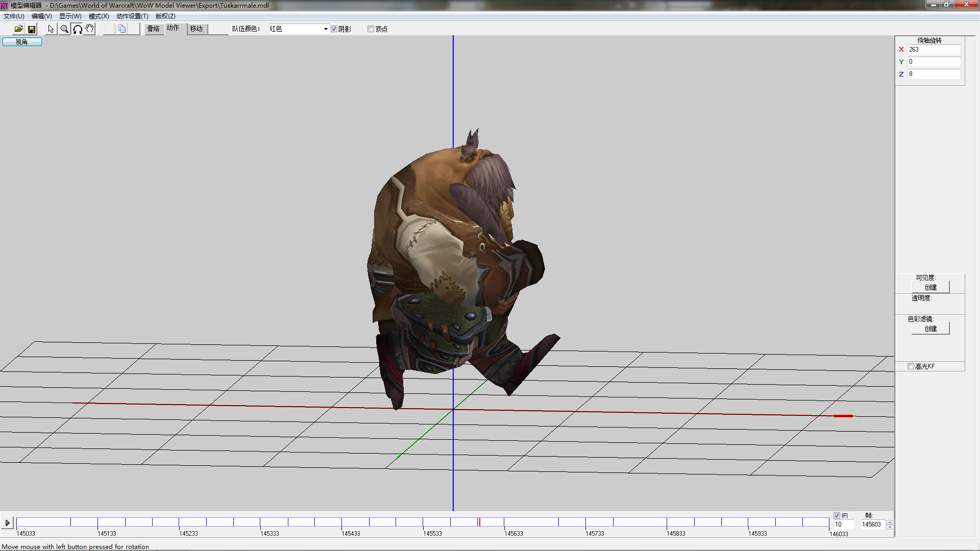Viewport: 980px width, 551px height.
Task: Click the X rotation field showing 263
Action: click(934, 49)
